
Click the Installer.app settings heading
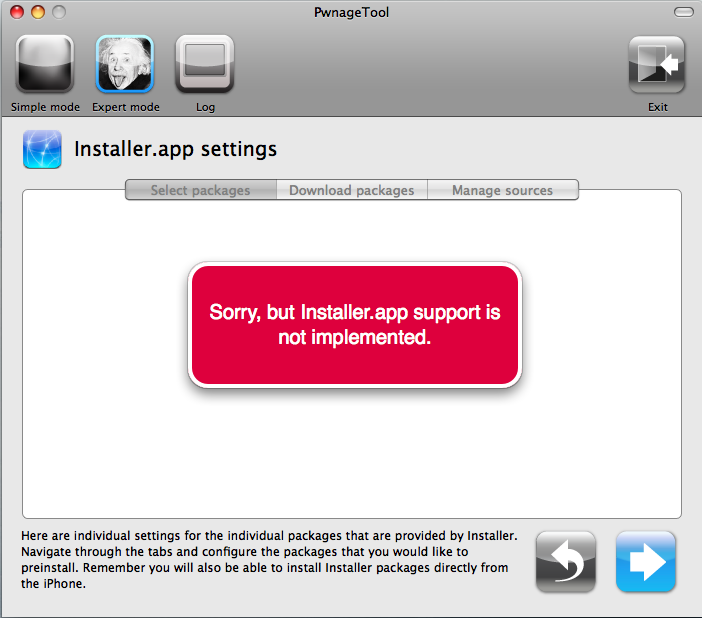[176, 149]
